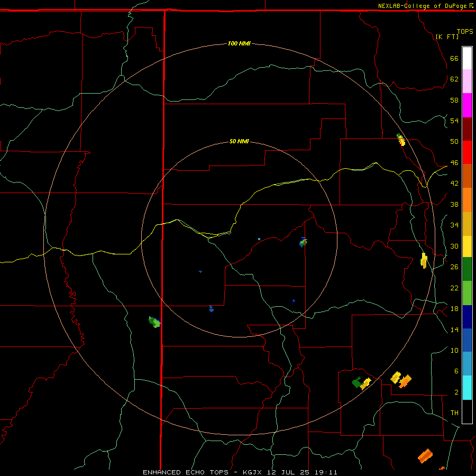
Task: Click the 'KGJX' station ID in caption
Action: pyautogui.click(x=252, y=472)
